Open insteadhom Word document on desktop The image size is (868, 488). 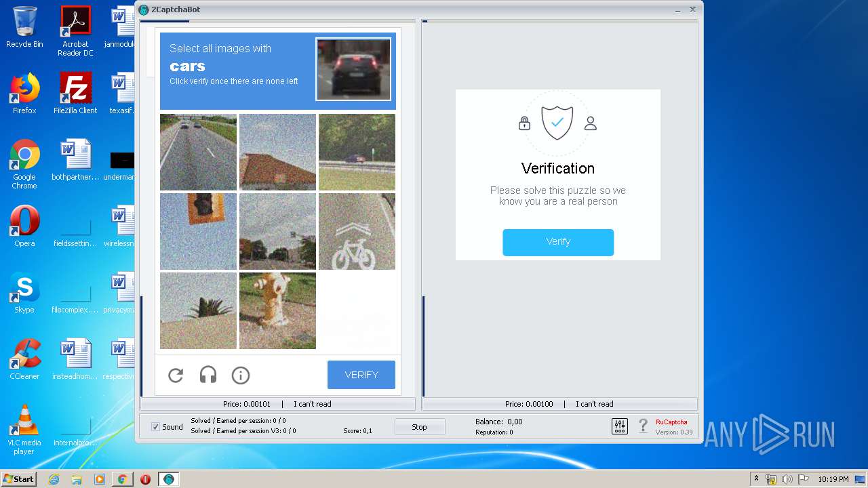[75, 359]
